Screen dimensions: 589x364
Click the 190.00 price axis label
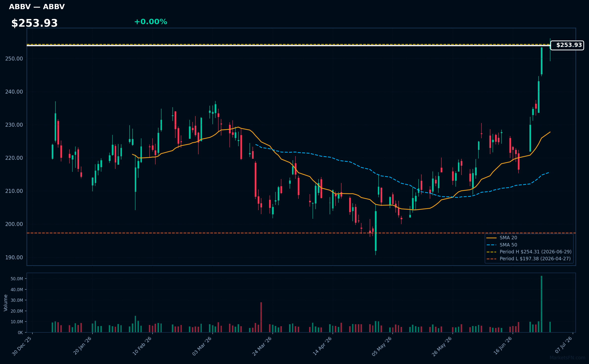14,257
